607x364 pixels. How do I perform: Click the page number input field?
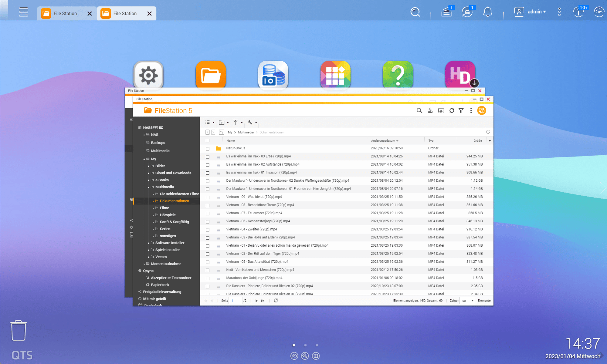tap(236, 301)
